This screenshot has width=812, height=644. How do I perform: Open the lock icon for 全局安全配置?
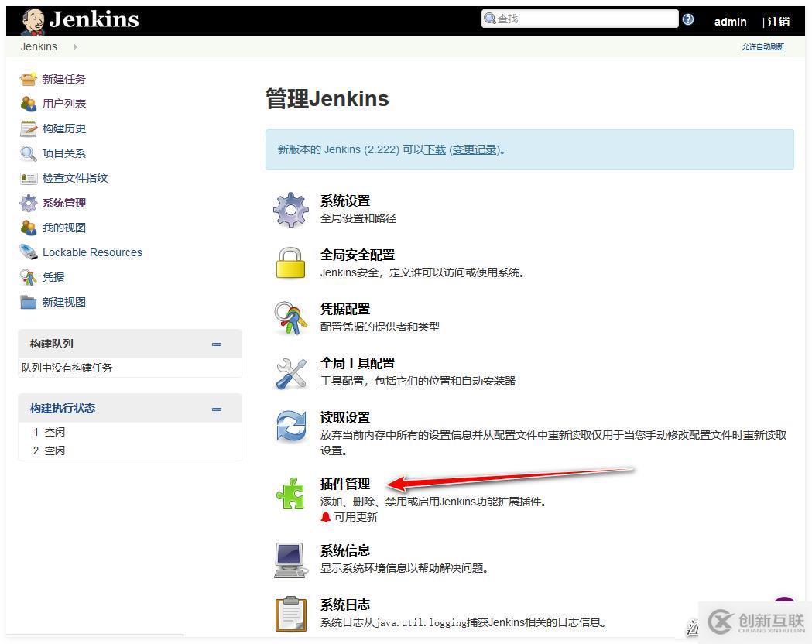pos(290,263)
